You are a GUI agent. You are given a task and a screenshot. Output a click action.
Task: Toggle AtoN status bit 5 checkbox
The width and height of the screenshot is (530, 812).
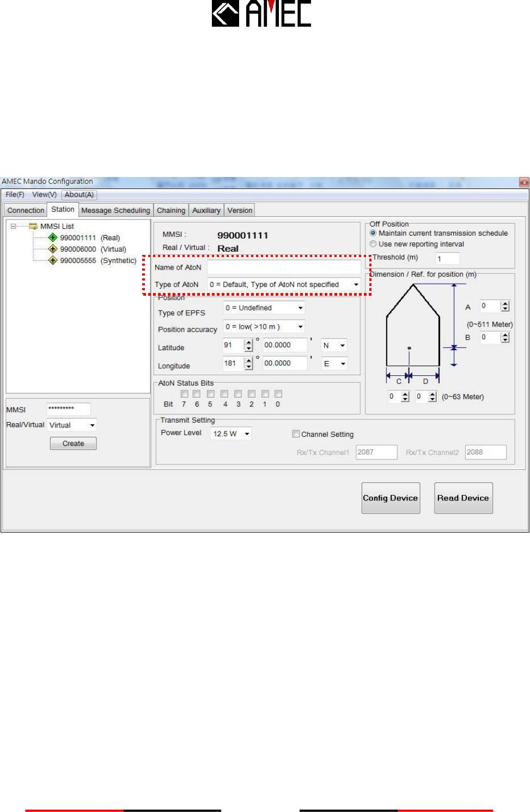210,394
